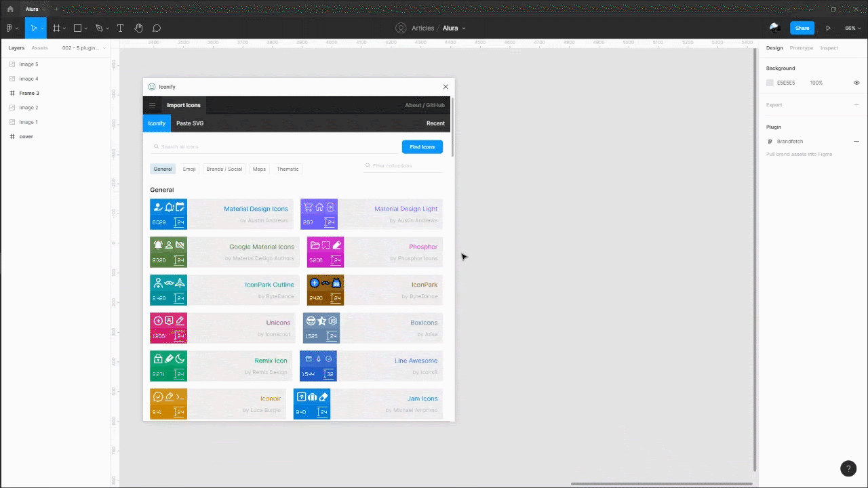Open the Figma main menu
This screenshot has width=868, height=488.
[11, 28]
